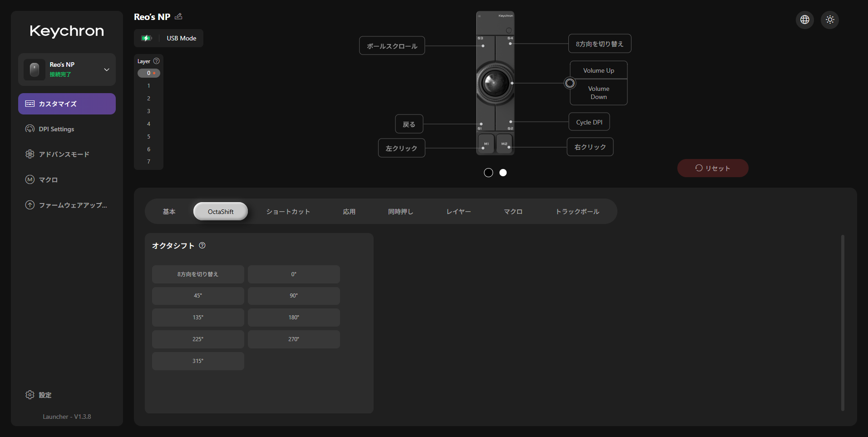
Task: Show Layer help question mark
Action: pyautogui.click(x=157, y=61)
